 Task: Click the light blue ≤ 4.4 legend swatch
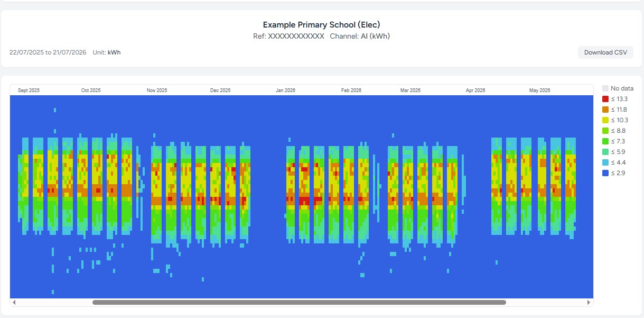point(605,162)
